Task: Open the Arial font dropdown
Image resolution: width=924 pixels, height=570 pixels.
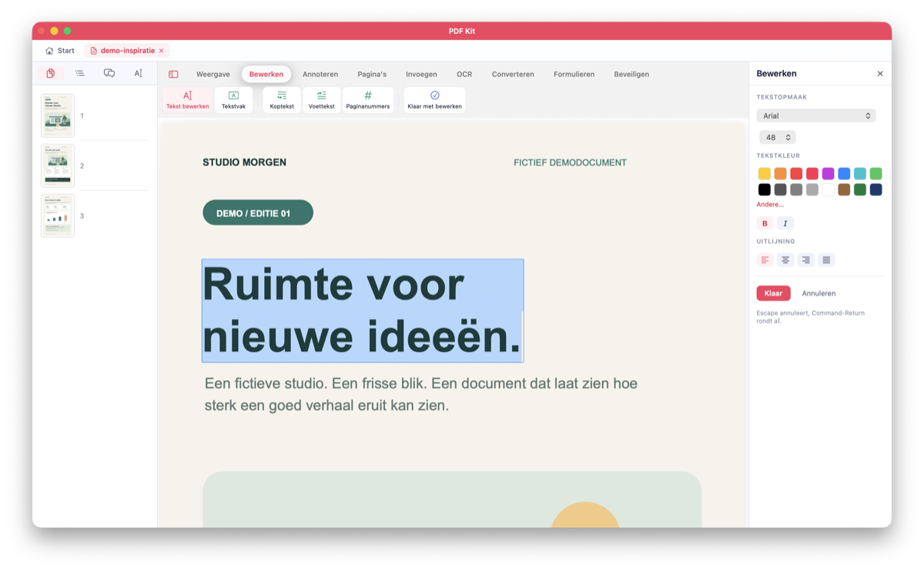Action: pos(816,116)
